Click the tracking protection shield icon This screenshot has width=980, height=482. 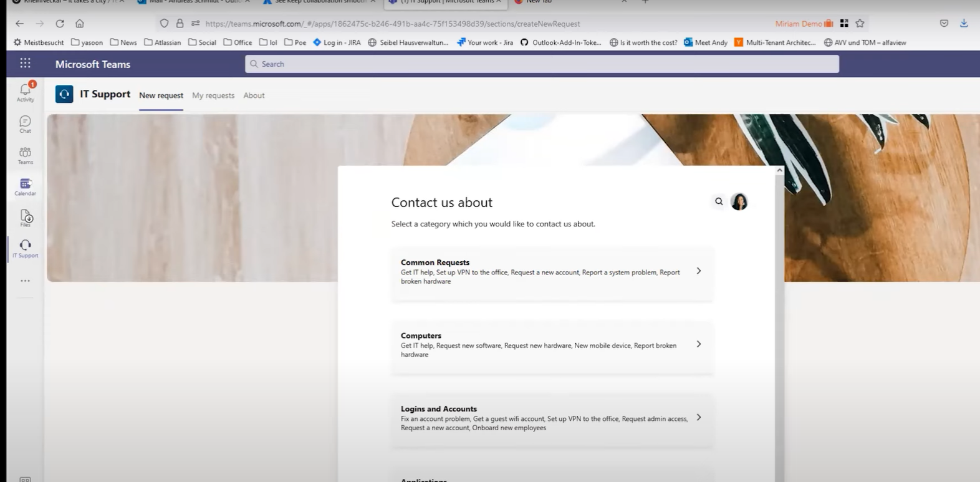click(164, 24)
